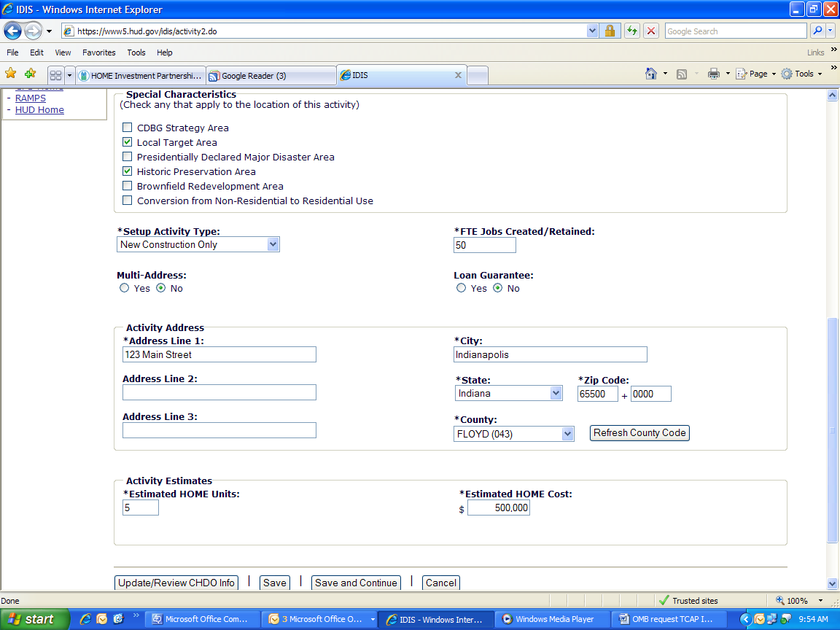Image resolution: width=840 pixels, height=630 pixels.
Task: Uncheck Historic Preservation Area checkbox
Action: 127,171
